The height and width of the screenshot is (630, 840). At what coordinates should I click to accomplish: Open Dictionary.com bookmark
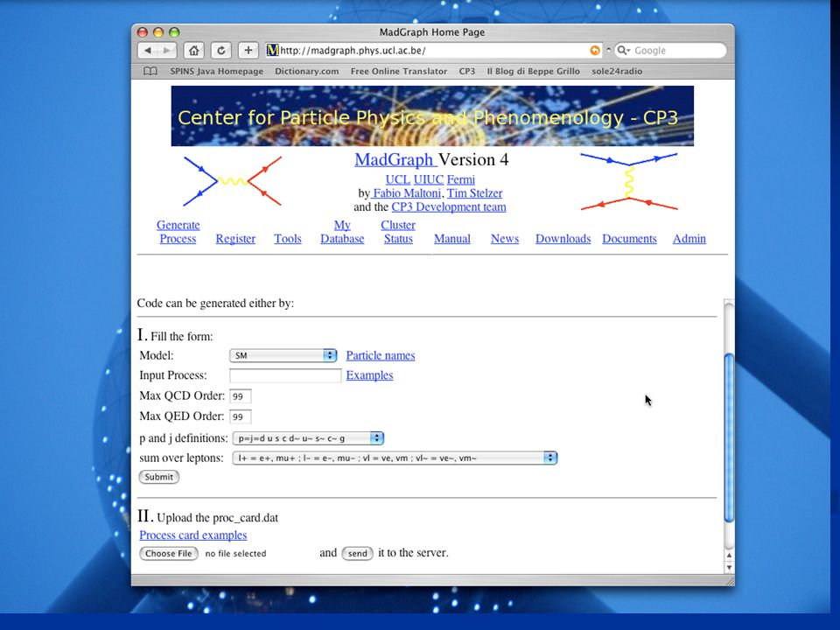click(x=306, y=71)
